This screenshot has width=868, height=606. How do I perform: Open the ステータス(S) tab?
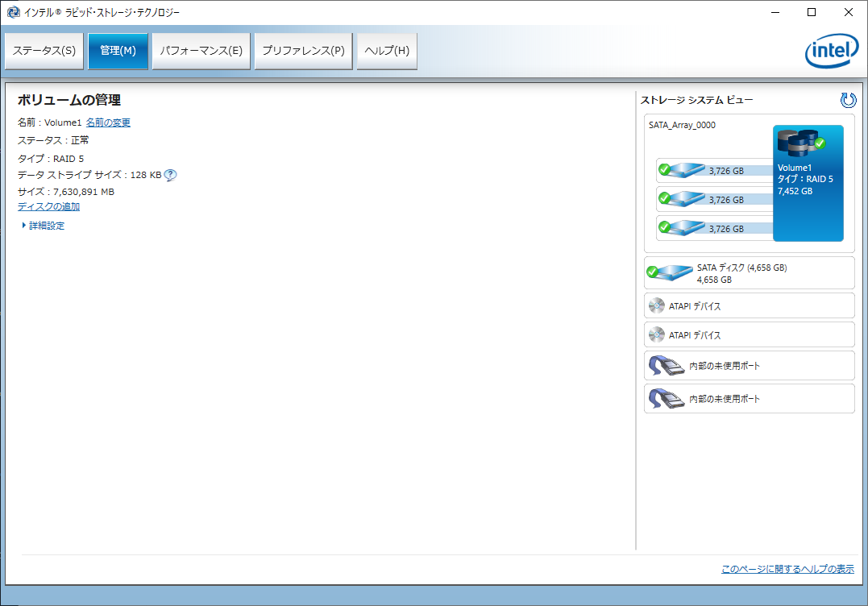click(44, 51)
